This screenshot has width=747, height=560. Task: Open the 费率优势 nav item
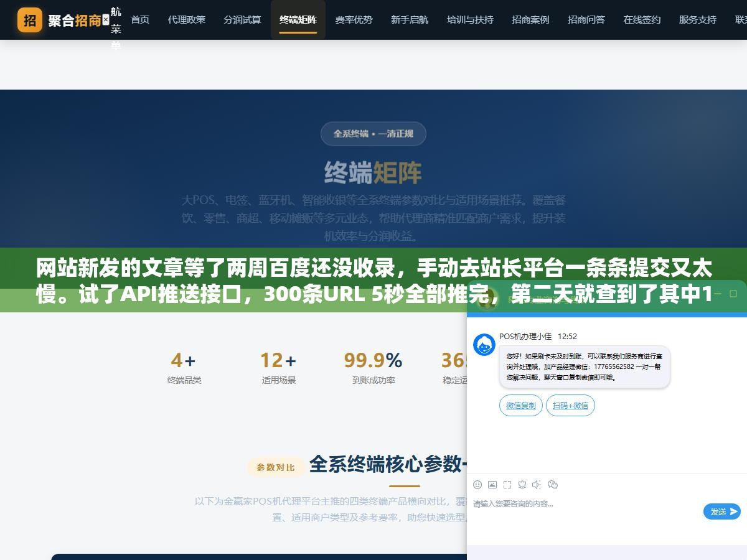tap(354, 20)
